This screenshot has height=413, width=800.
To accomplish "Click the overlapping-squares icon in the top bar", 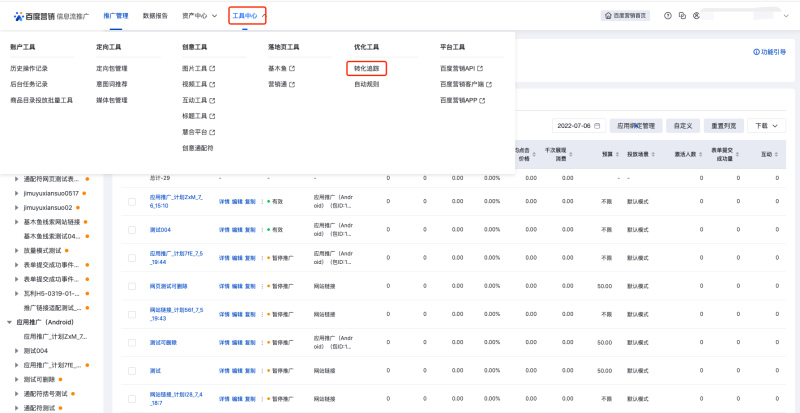I will 682,16.
